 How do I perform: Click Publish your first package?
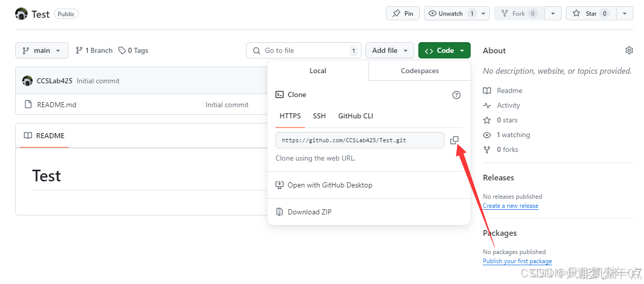coord(517,261)
